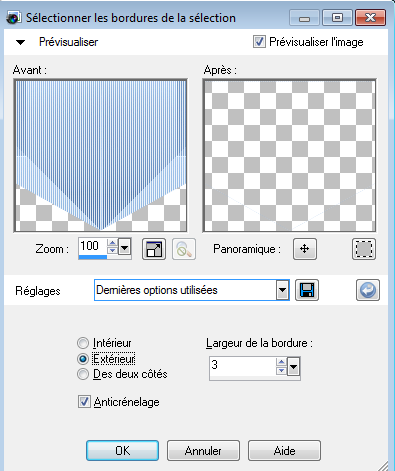Image resolution: width=395 pixels, height=471 pixels.
Task: Click the magnifier zoom icon near Zoom field
Action: [184, 249]
